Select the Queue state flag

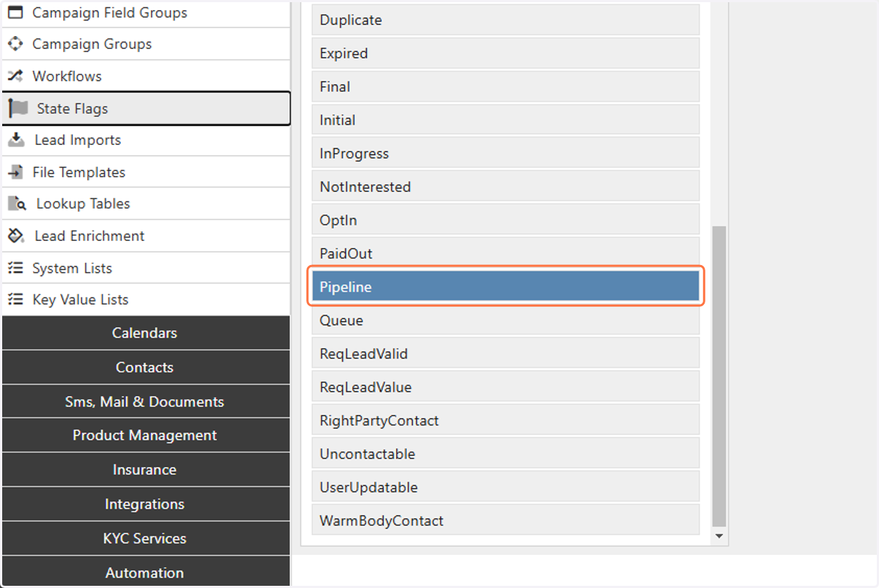pos(505,320)
